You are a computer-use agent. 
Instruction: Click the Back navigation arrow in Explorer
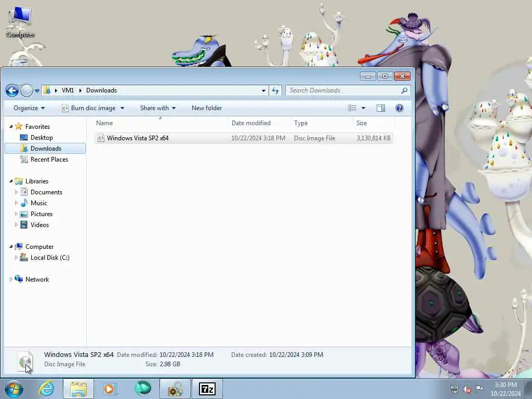12,90
